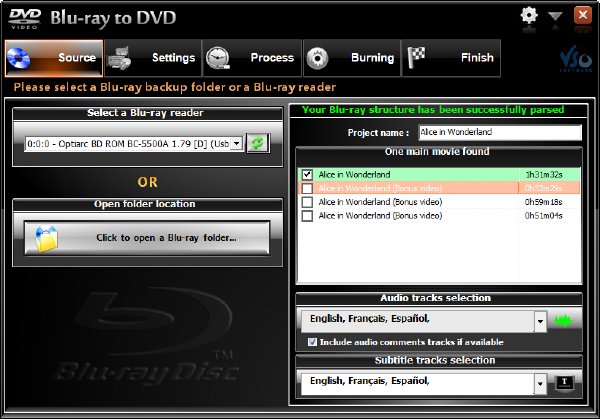
Task: Open the downward triangle menu icon
Action: [x=555, y=16]
